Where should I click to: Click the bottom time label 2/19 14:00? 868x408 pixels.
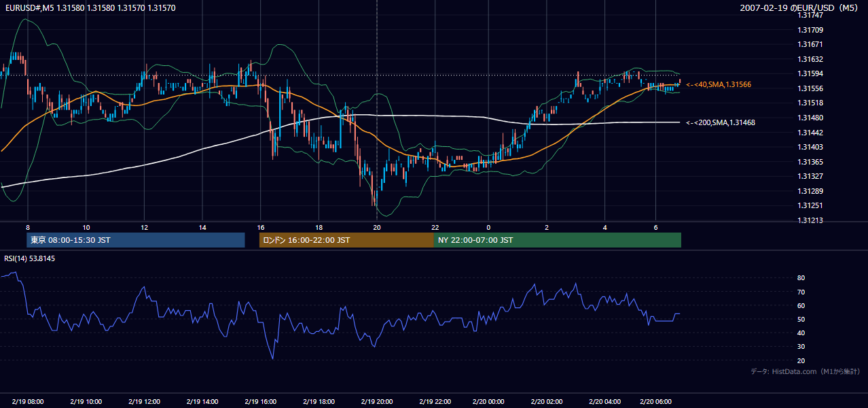click(202, 402)
